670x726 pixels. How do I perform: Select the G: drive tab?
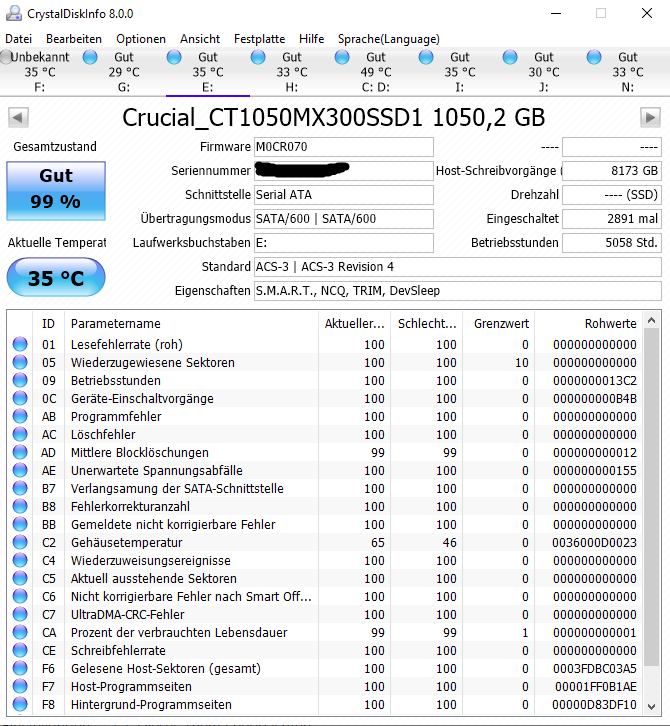click(x=124, y=72)
